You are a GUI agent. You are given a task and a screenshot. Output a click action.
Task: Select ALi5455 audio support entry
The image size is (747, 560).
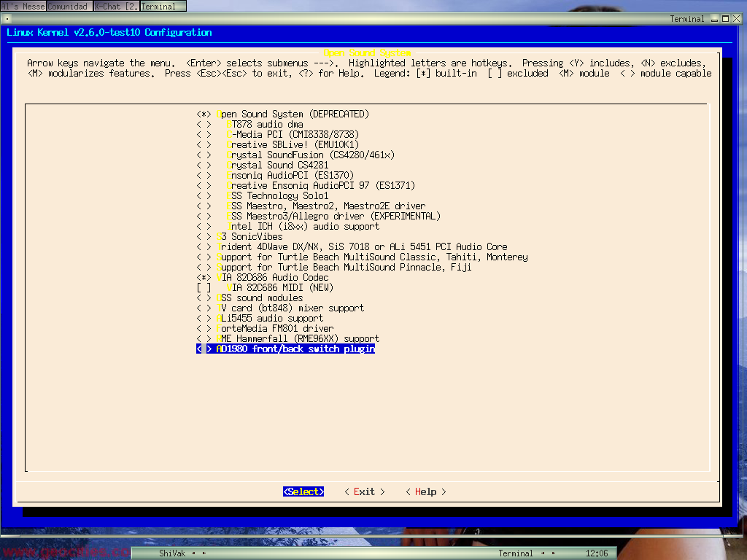click(260, 319)
